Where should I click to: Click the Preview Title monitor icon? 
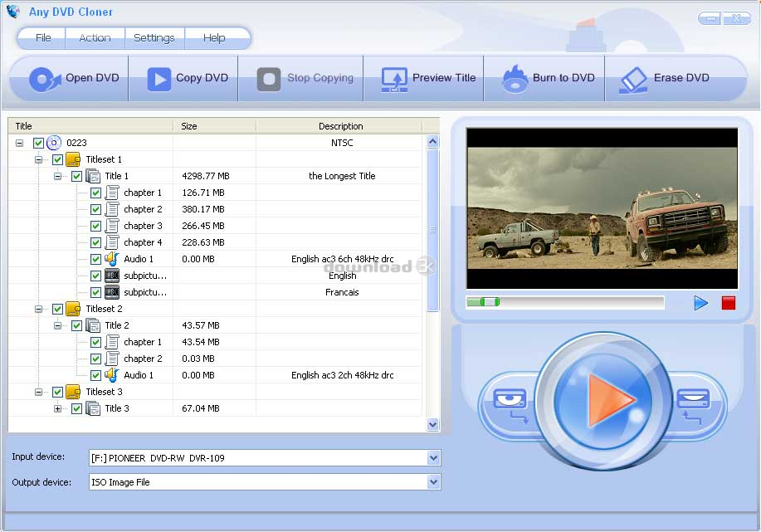(x=394, y=79)
